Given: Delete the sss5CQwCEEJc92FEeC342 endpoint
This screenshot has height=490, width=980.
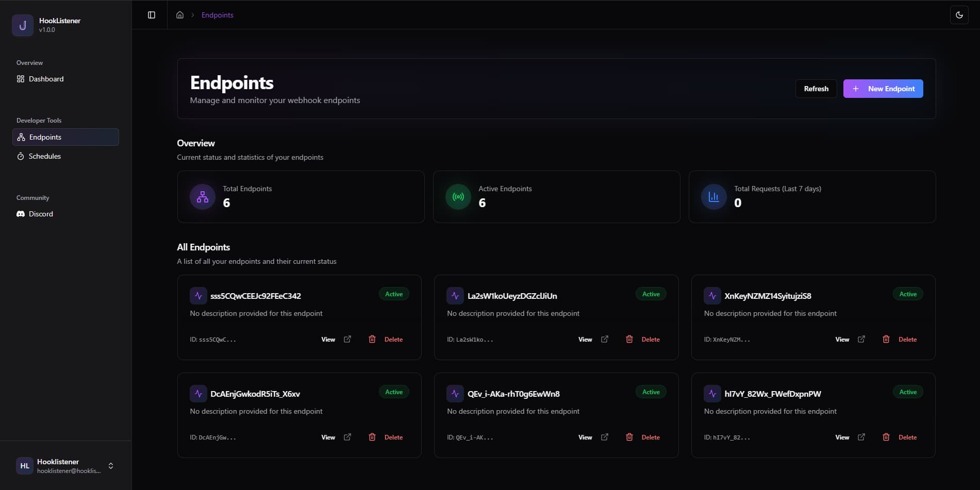Looking at the screenshot, I should (x=393, y=340).
